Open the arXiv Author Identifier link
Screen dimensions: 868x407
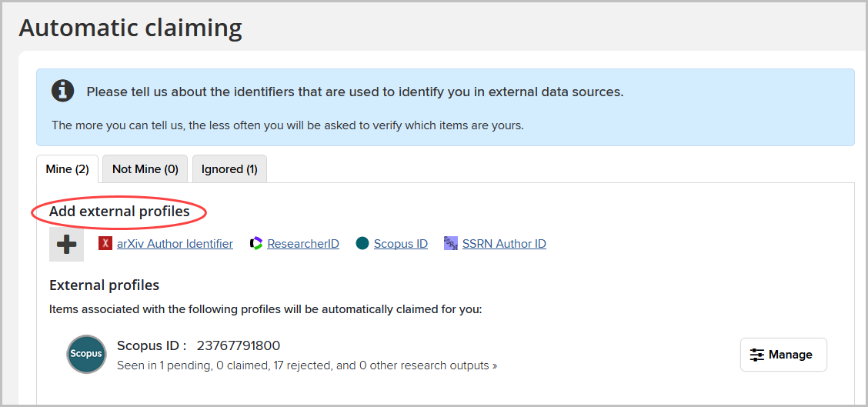pyautogui.click(x=175, y=244)
